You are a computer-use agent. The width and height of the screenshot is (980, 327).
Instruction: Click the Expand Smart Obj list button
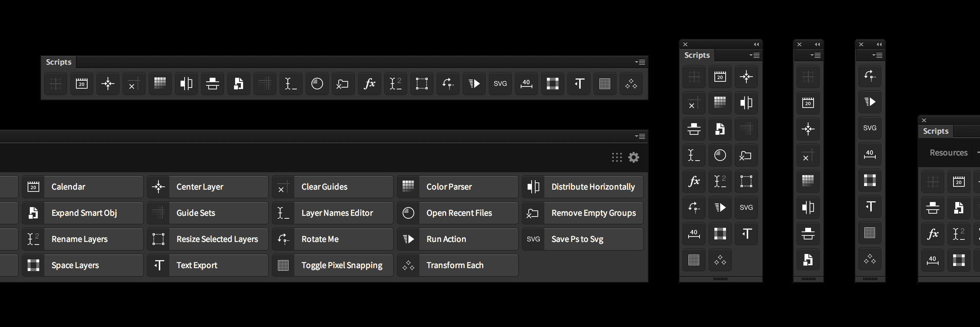(82, 213)
